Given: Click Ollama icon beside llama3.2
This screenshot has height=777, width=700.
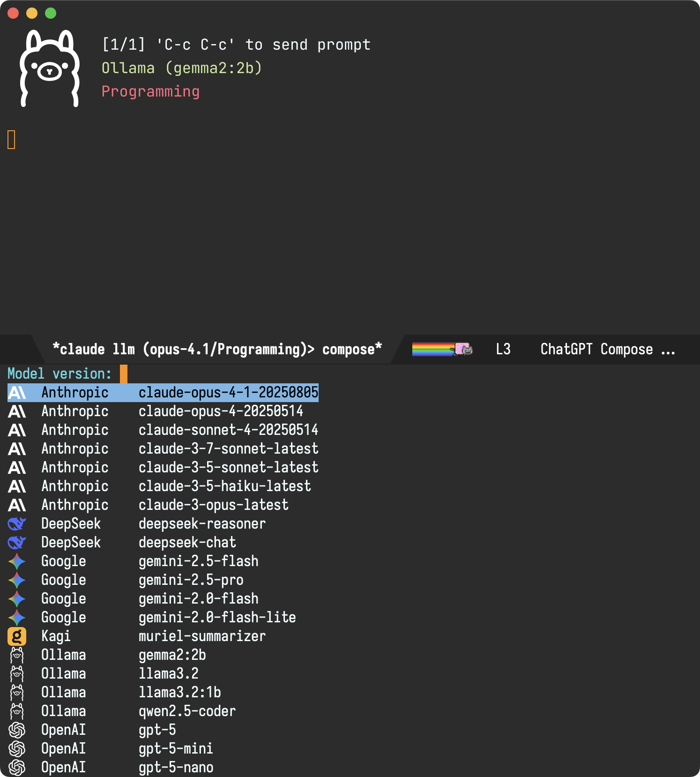Looking at the screenshot, I should click(17, 673).
